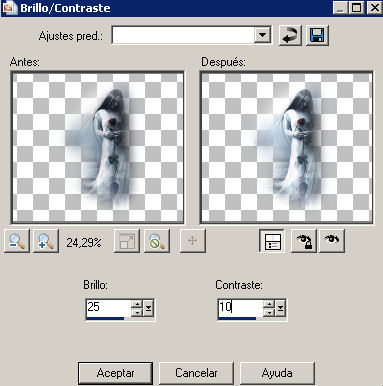The width and height of the screenshot is (383, 386).
Task: Click the blue Brillo slider bar
Action: (x=105, y=318)
